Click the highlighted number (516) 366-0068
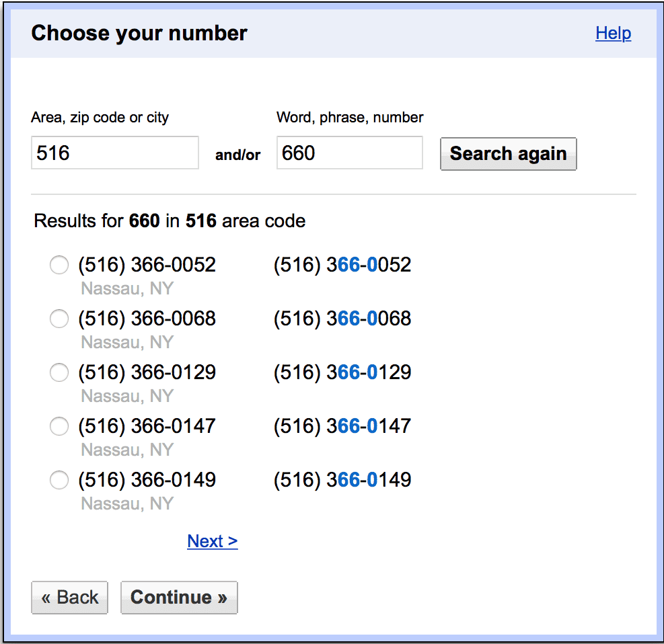 (x=342, y=319)
